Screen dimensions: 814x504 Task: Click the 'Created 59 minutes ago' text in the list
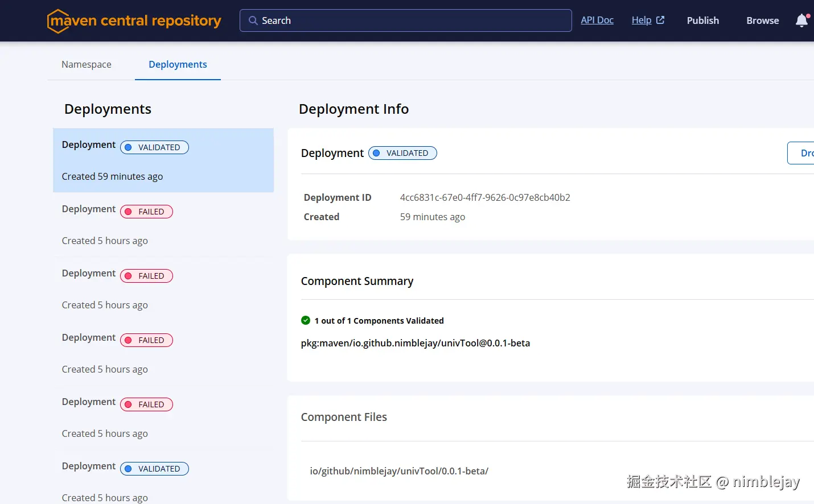113,176
